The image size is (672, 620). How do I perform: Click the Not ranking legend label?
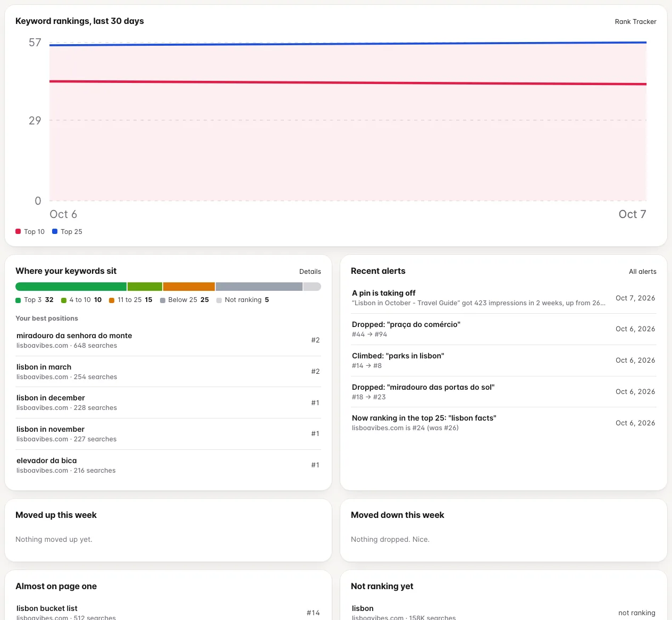click(243, 300)
